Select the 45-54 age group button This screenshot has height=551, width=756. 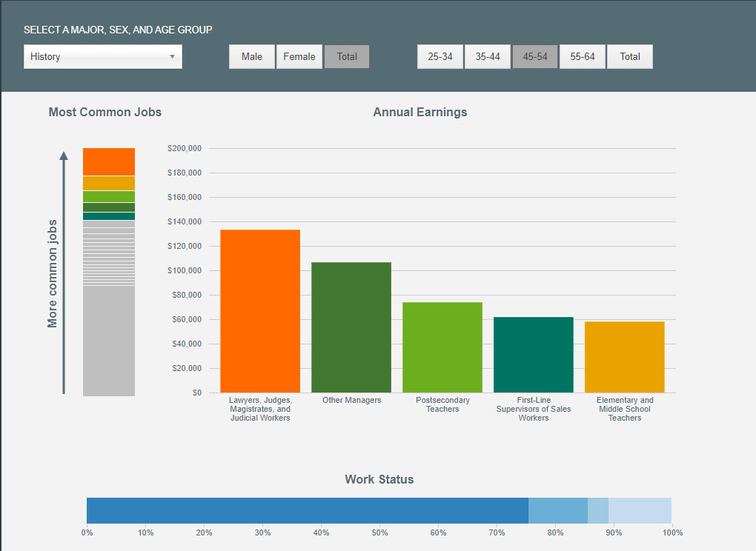pos(535,57)
